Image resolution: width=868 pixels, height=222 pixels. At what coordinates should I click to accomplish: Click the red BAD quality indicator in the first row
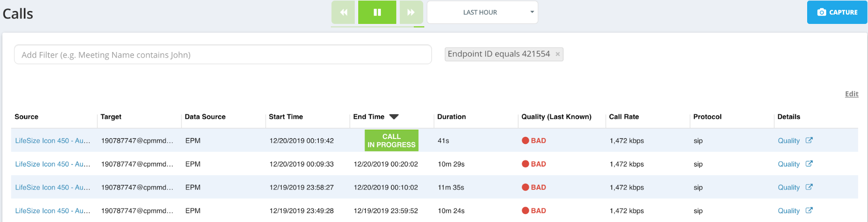pos(534,140)
